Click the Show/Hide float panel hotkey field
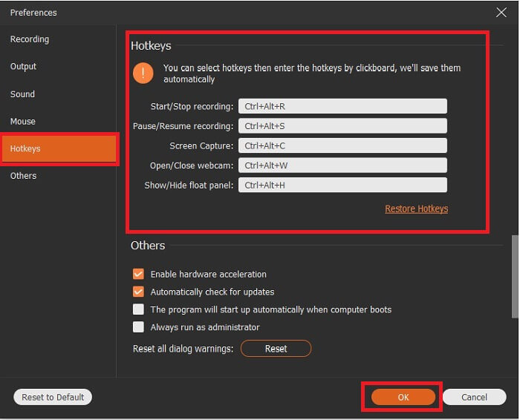Image resolution: width=520 pixels, height=420 pixels. [x=342, y=186]
